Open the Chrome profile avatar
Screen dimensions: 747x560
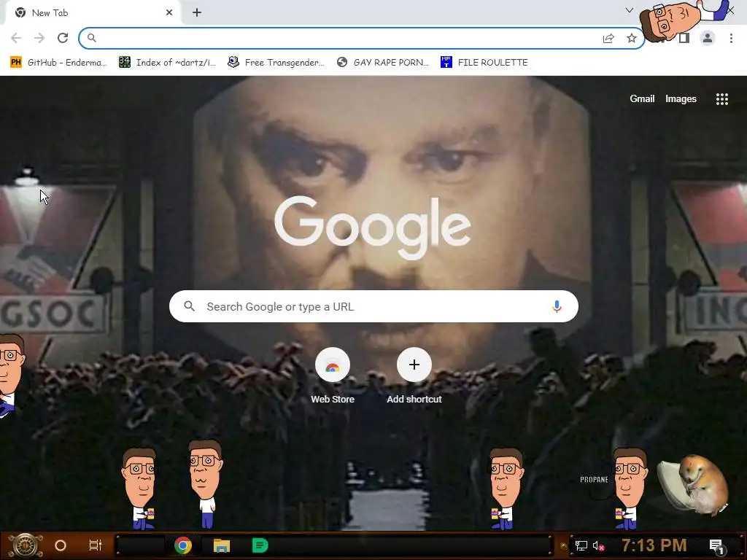pyautogui.click(x=708, y=38)
